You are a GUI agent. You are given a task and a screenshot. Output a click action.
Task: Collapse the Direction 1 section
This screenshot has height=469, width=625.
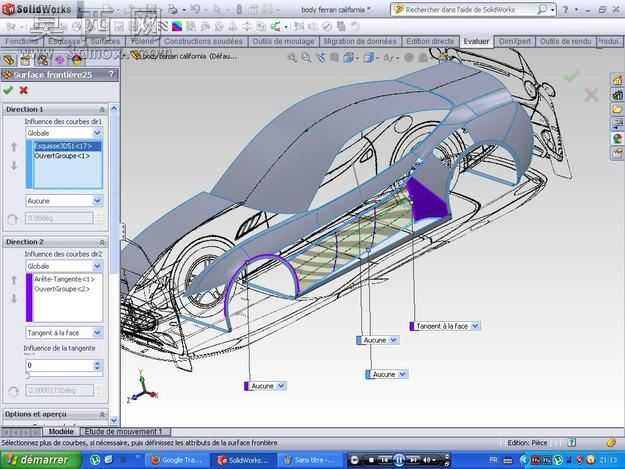coord(102,109)
